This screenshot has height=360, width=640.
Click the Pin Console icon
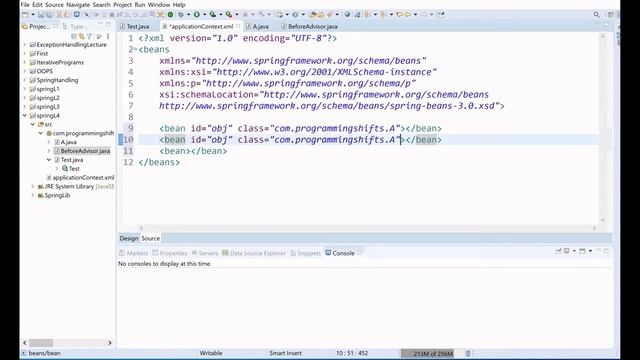pos(558,251)
